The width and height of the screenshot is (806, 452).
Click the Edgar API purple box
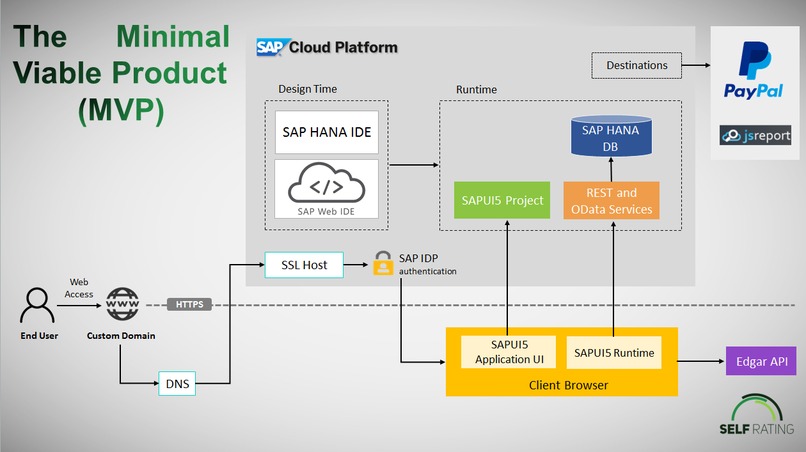tap(761, 361)
